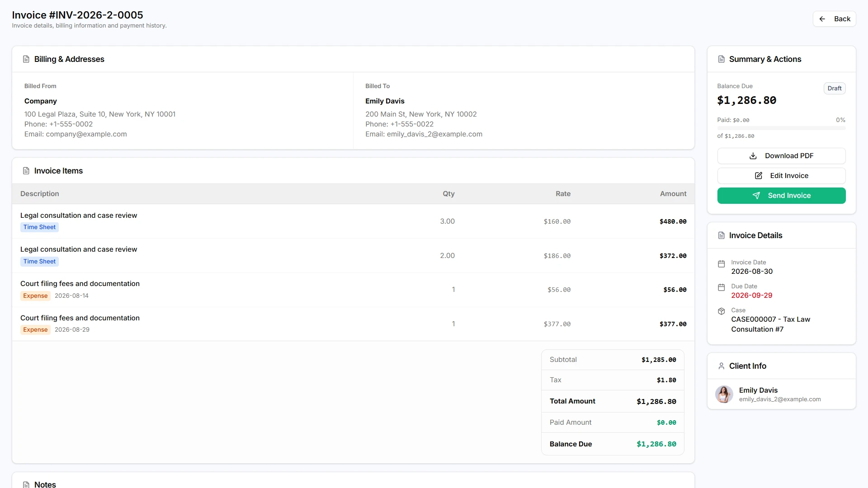
Task: Click the person icon beside Client Info
Action: [722, 366]
